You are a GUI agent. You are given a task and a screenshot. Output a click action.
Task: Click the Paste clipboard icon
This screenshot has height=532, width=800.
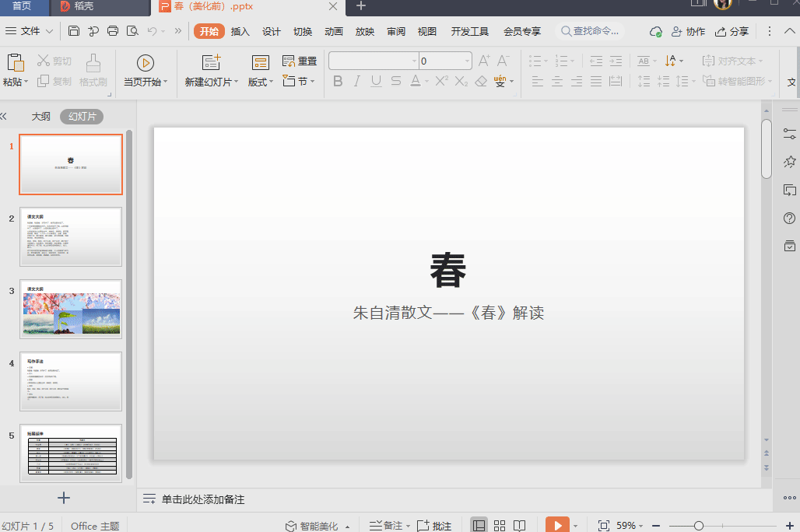16,63
